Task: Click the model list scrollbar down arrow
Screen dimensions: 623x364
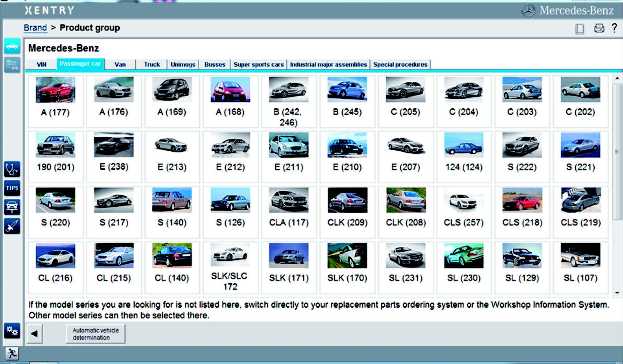Action: pos(617,293)
